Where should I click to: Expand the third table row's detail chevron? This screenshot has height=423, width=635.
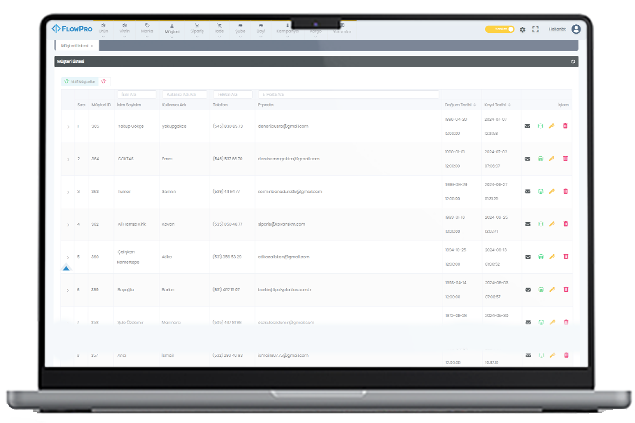pos(68,191)
